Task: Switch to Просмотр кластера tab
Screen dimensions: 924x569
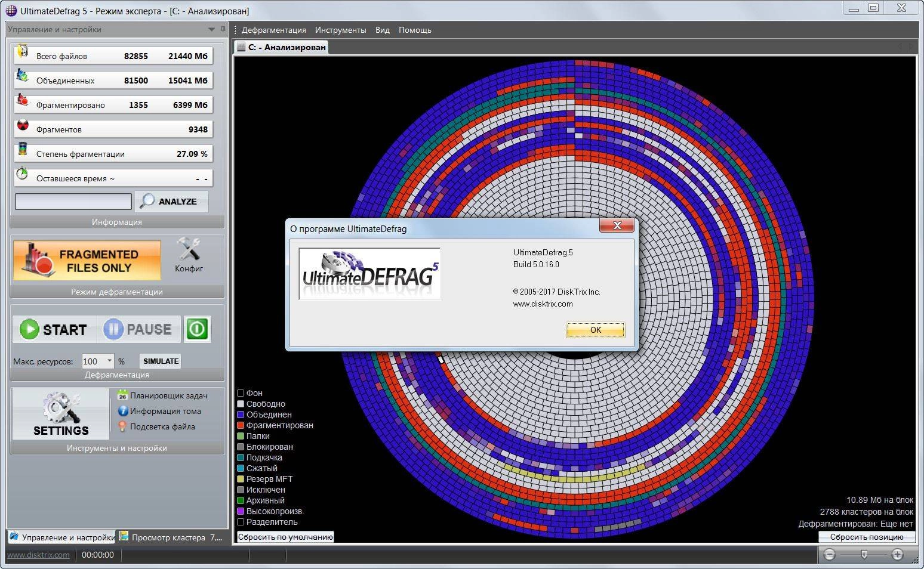Action: click(x=171, y=537)
